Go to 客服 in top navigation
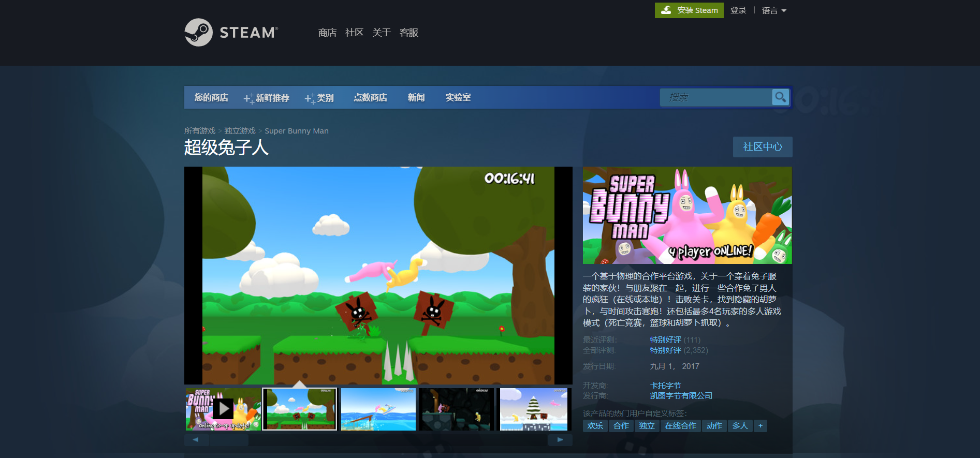The image size is (980, 458). pos(409,33)
